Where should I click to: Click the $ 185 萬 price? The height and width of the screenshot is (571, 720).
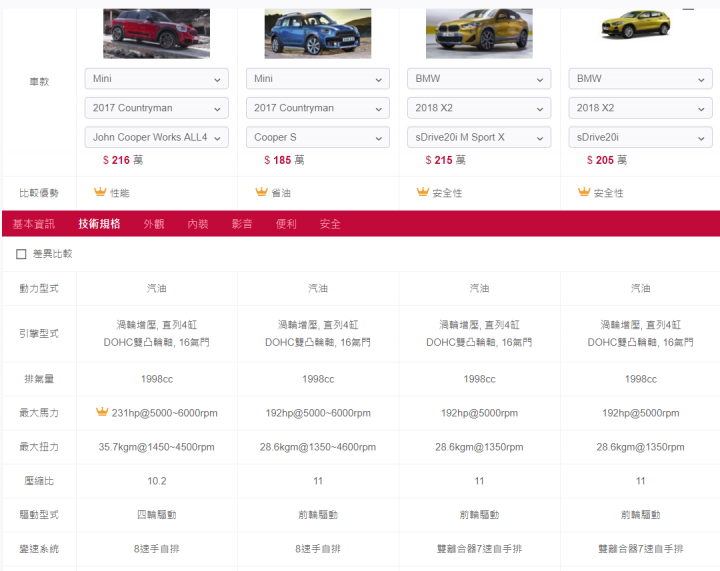coord(284,160)
